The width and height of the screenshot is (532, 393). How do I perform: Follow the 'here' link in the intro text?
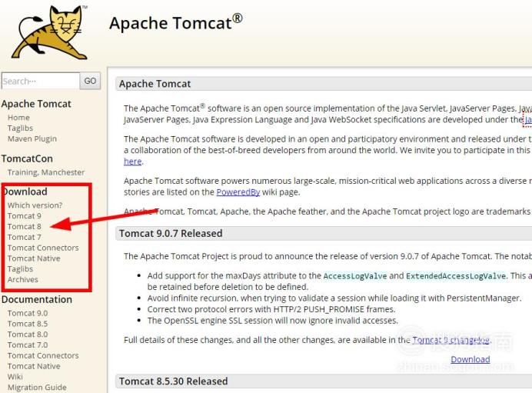tap(133, 162)
